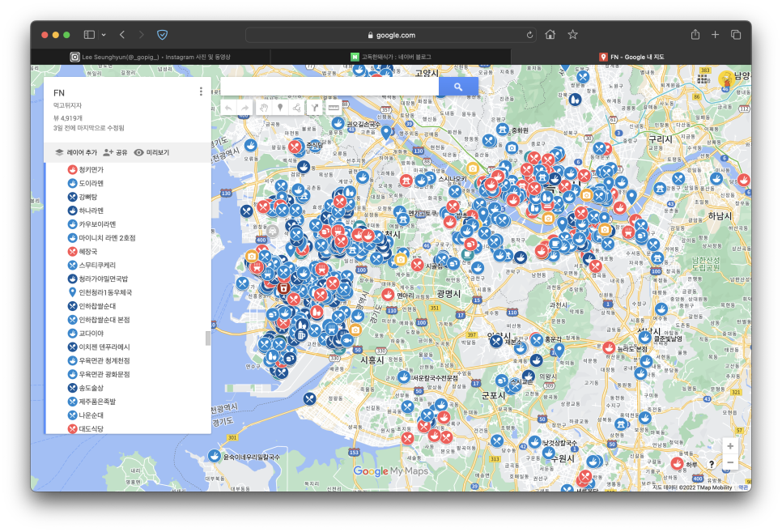Click the Safari share icon
The height and width of the screenshot is (532, 782).
(x=695, y=35)
